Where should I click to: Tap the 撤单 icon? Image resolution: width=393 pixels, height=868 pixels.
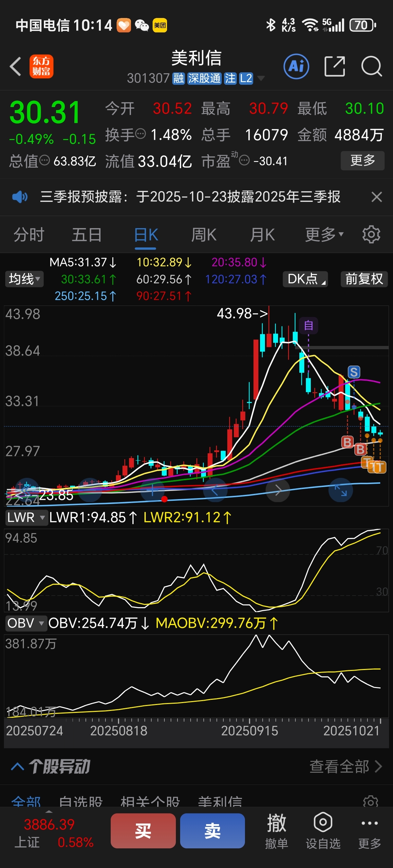pos(276,831)
